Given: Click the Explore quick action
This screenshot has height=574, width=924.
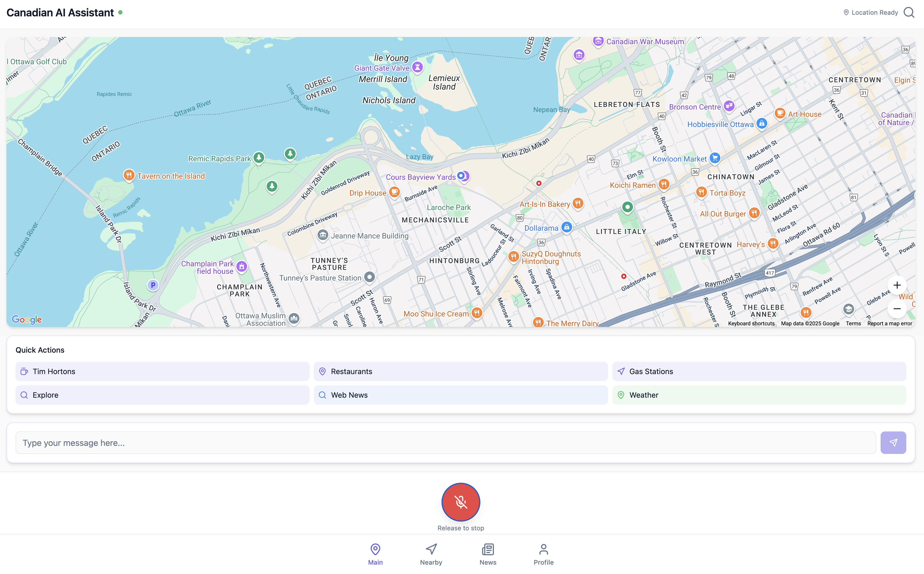Looking at the screenshot, I should (x=162, y=395).
